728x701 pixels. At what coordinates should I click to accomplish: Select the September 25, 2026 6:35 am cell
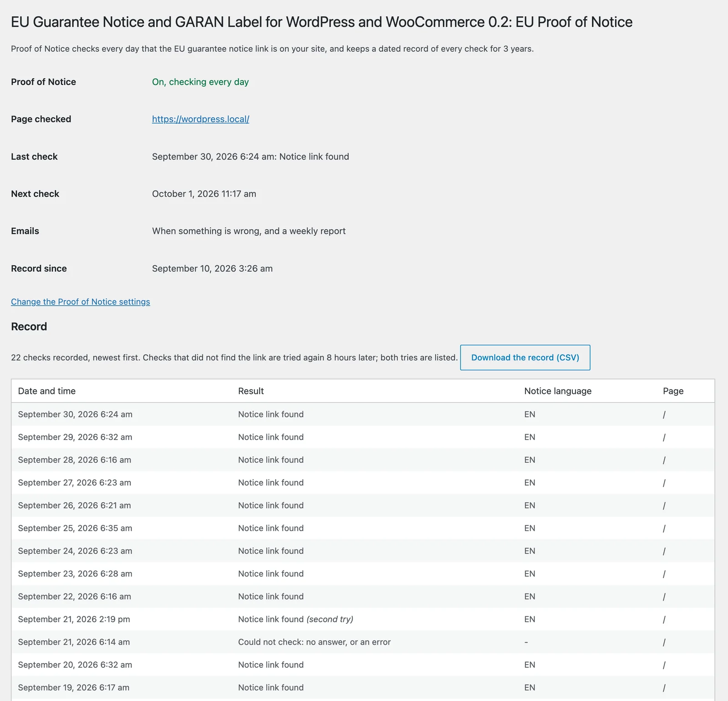[75, 528]
